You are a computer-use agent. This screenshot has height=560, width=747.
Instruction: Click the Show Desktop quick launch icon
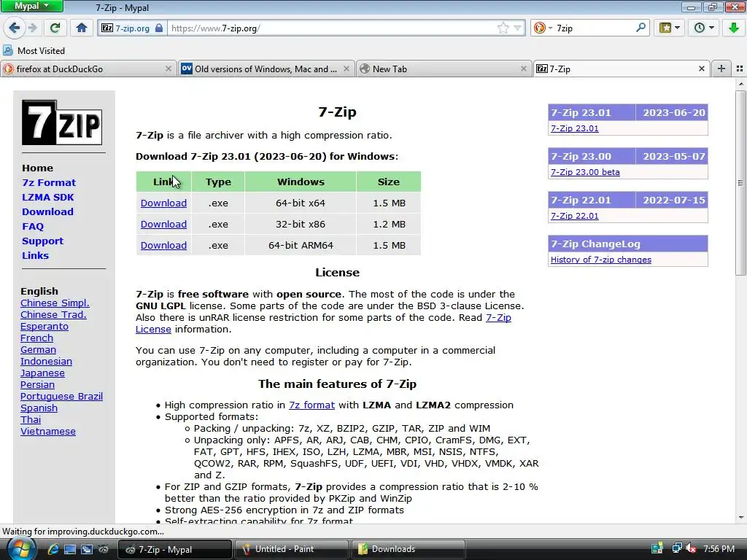pos(70,549)
